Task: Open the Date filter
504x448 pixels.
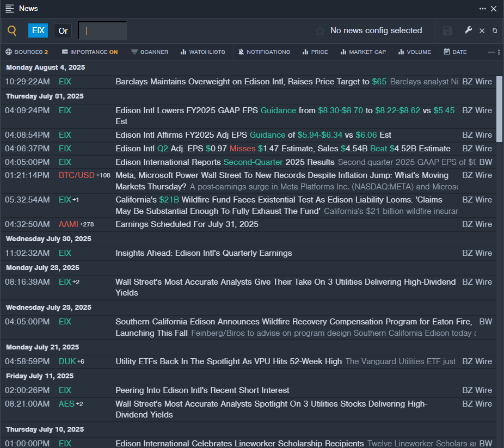Action: [455, 52]
